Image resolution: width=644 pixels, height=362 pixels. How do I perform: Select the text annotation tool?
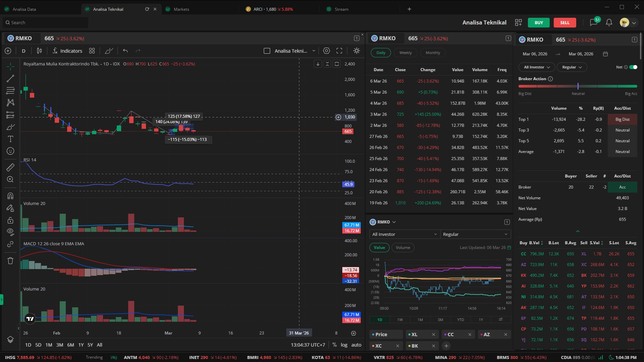point(10,139)
